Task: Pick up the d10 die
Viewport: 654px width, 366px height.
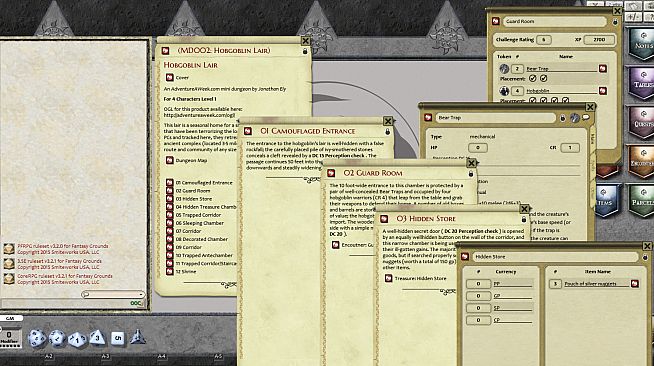Action: point(77,339)
